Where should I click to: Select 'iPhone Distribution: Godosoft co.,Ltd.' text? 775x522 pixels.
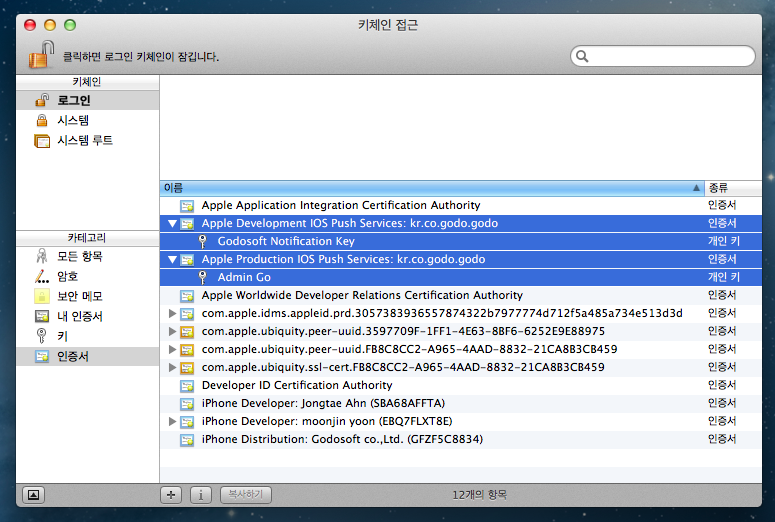(x=342, y=439)
